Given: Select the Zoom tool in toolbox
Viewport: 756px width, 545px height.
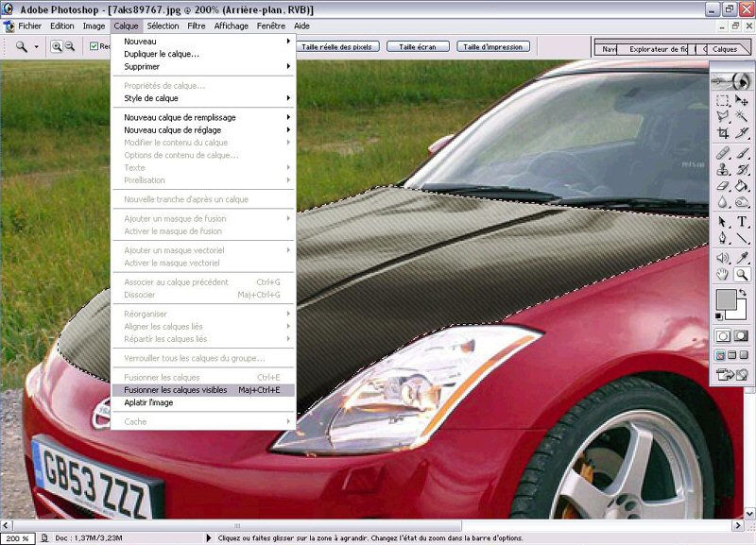Looking at the screenshot, I should (742, 275).
